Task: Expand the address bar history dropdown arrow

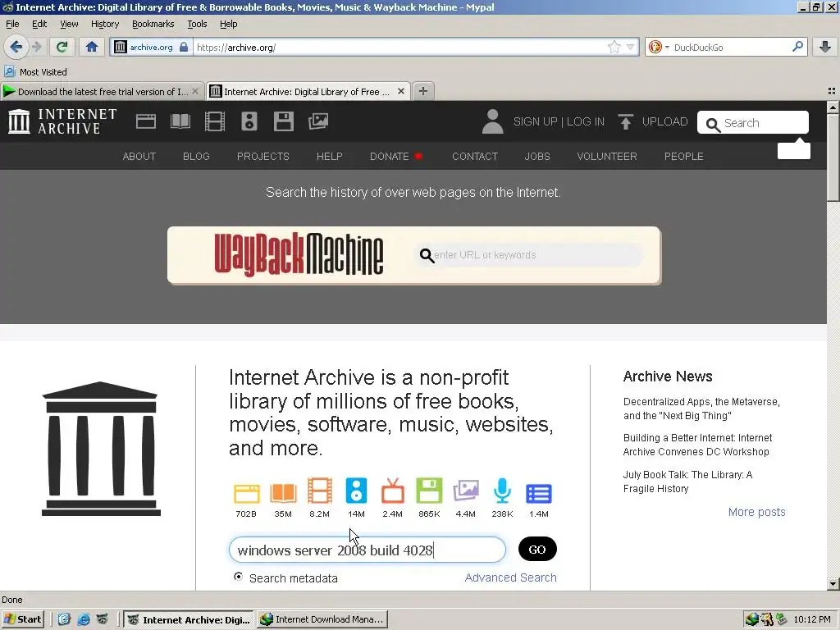Action: click(631, 47)
